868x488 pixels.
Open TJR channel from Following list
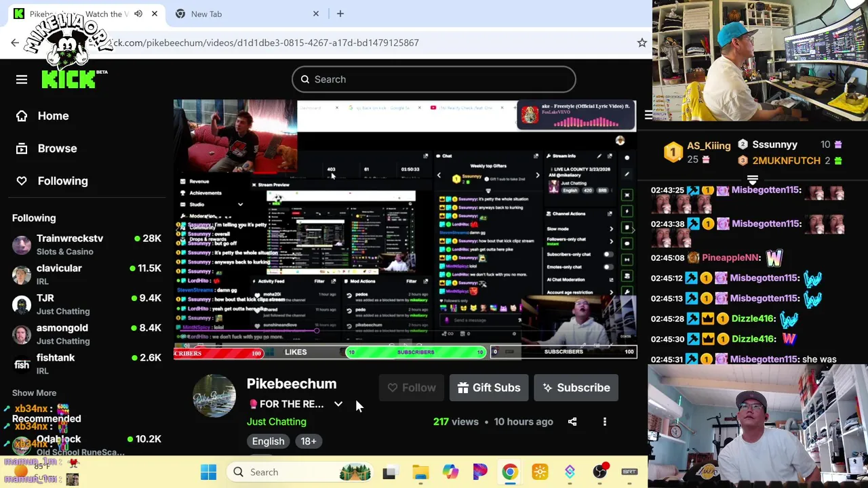coord(87,304)
